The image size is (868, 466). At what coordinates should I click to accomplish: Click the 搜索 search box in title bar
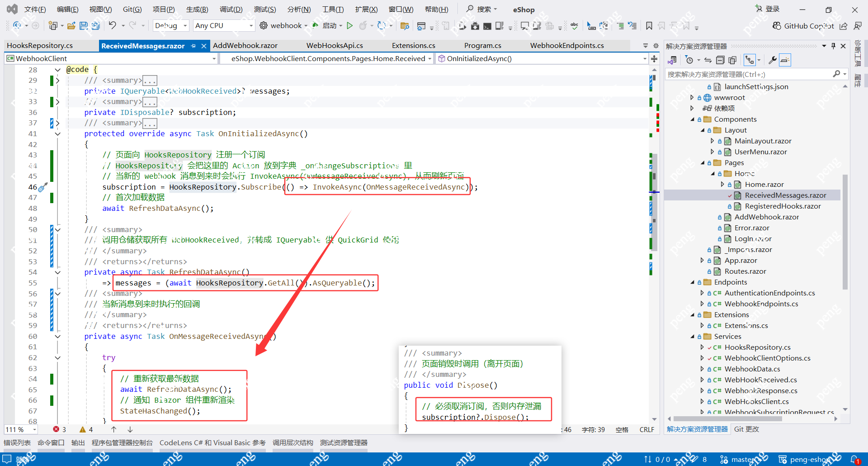(x=482, y=9)
